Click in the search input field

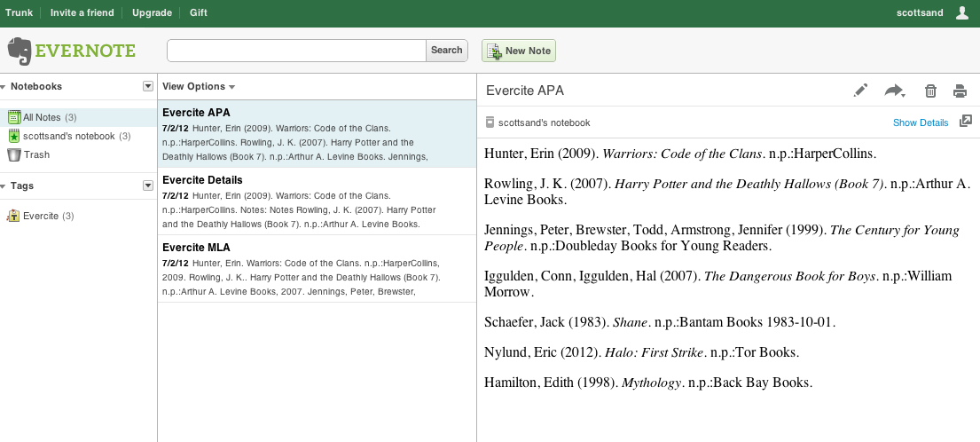click(x=296, y=51)
